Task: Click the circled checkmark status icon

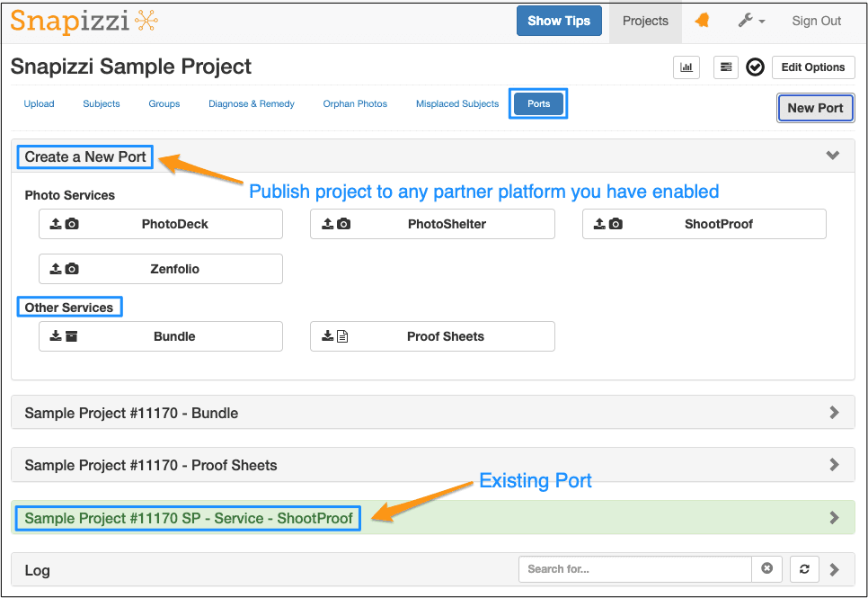Action: click(755, 67)
